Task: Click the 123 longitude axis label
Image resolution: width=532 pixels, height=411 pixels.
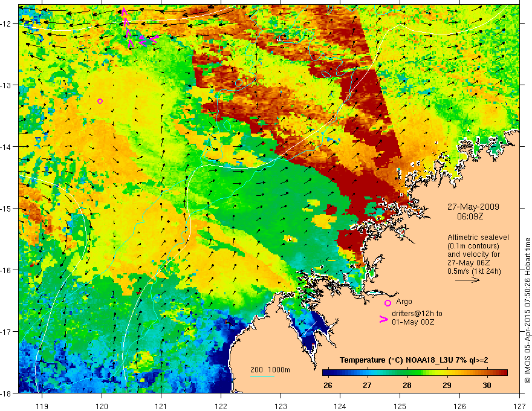Action: [x=281, y=406]
